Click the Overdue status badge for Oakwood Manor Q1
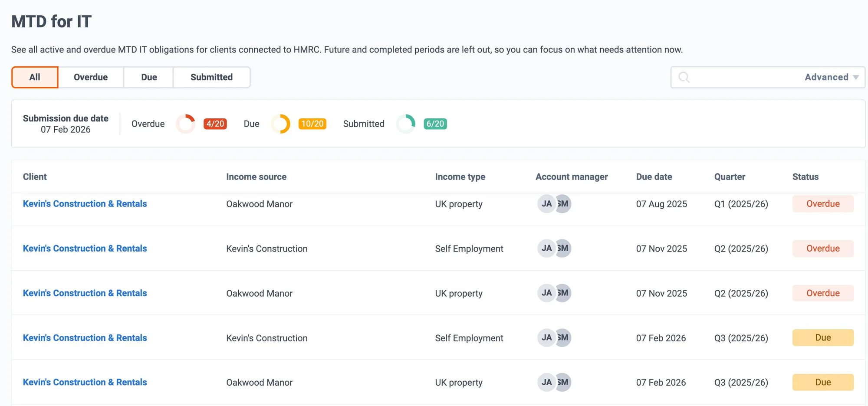 [823, 203]
